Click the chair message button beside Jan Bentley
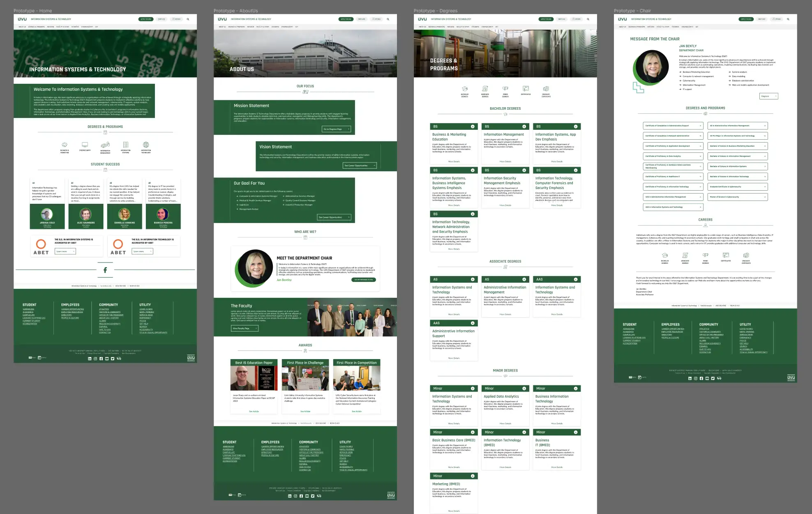The height and width of the screenshot is (514, 812). tap(364, 280)
